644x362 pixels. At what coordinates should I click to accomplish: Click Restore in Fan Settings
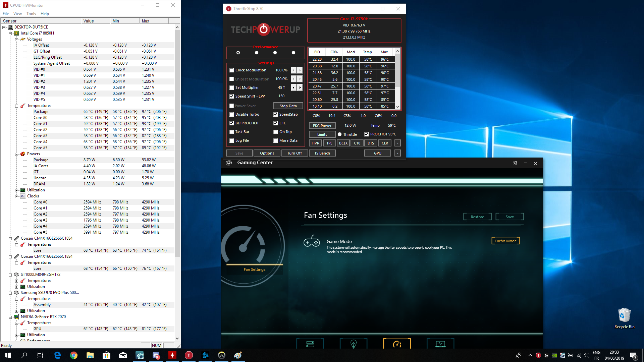point(477,217)
